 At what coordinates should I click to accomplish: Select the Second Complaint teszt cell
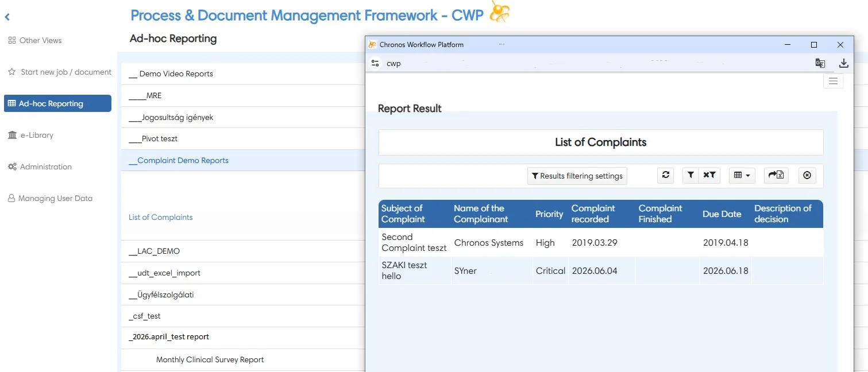414,242
